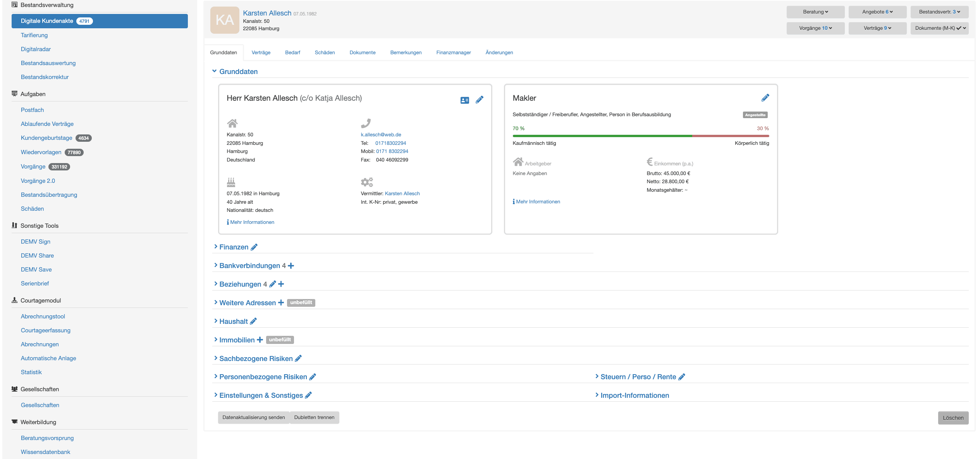
Task: Click the plus icon next to Bankverbindungen
Action: 291,266
